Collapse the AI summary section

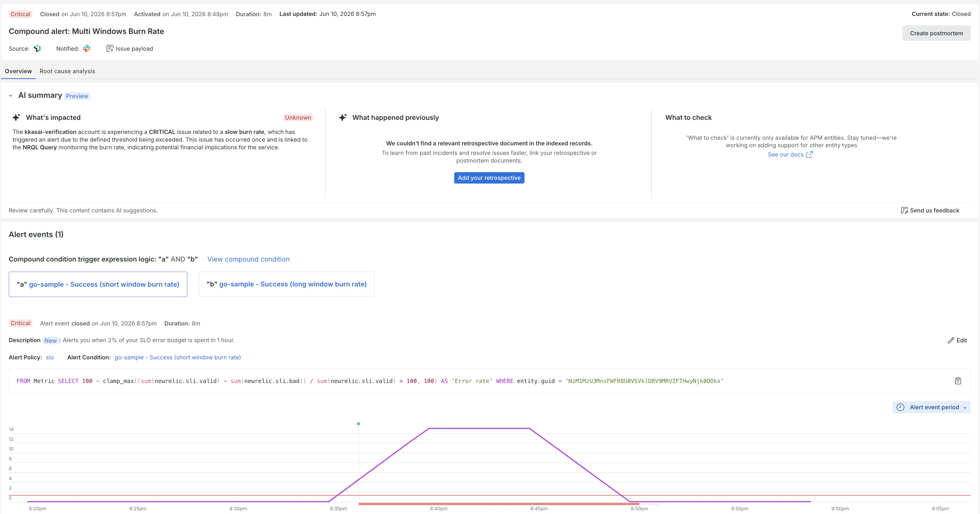(x=11, y=96)
